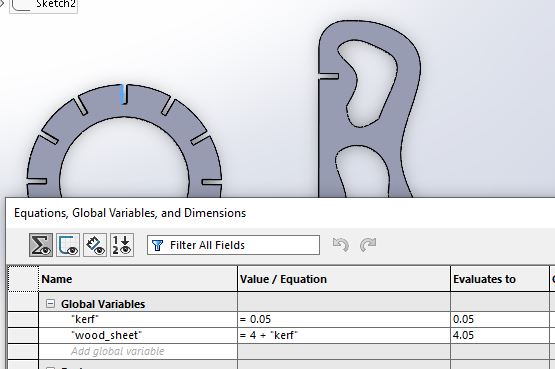
Task: Click the = 4 + "kerf" equation cell
Action: pyautogui.click(x=344, y=335)
